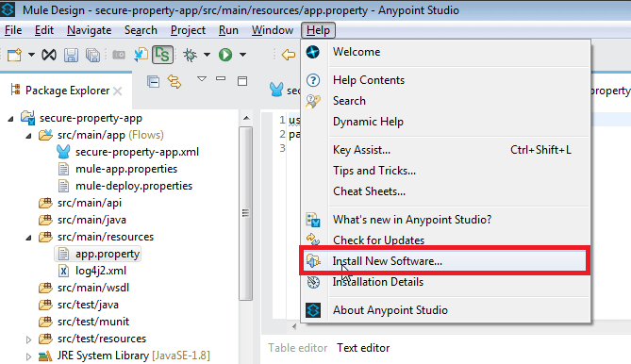
Task: Open the Search menu in menu bar
Action: (x=141, y=30)
